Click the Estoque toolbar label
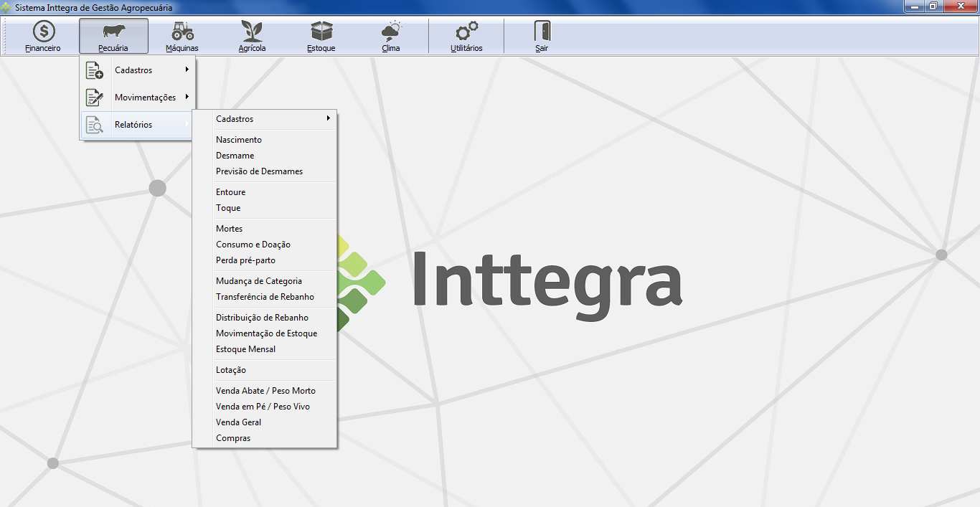980x507 pixels. click(x=321, y=49)
